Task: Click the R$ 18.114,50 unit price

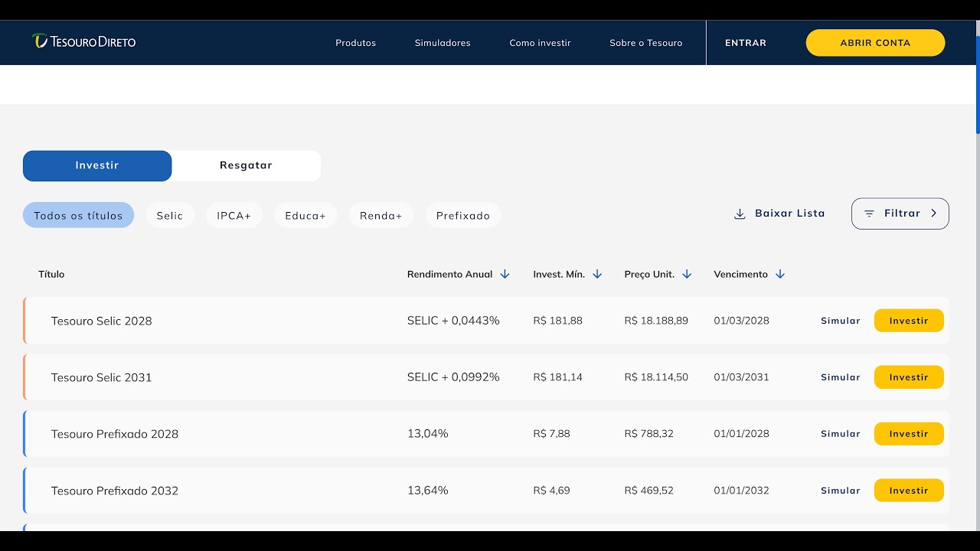Action: [656, 377]
